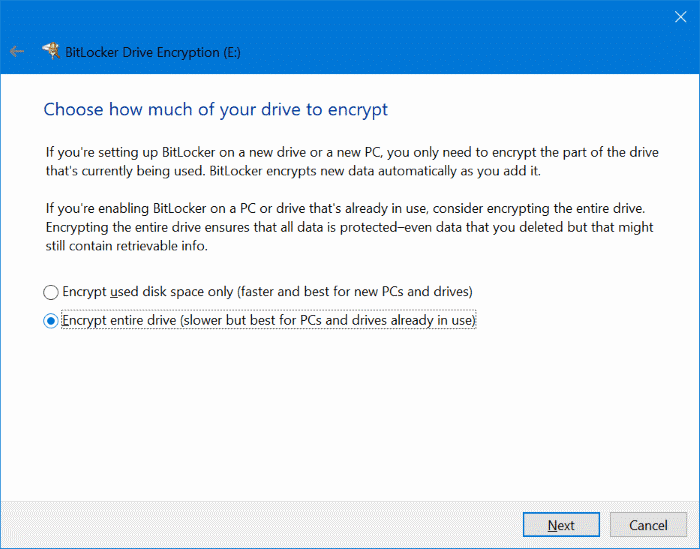700x549 pixels.
Task: Click the blank white area below the radio options
Action: click(350, 420)
